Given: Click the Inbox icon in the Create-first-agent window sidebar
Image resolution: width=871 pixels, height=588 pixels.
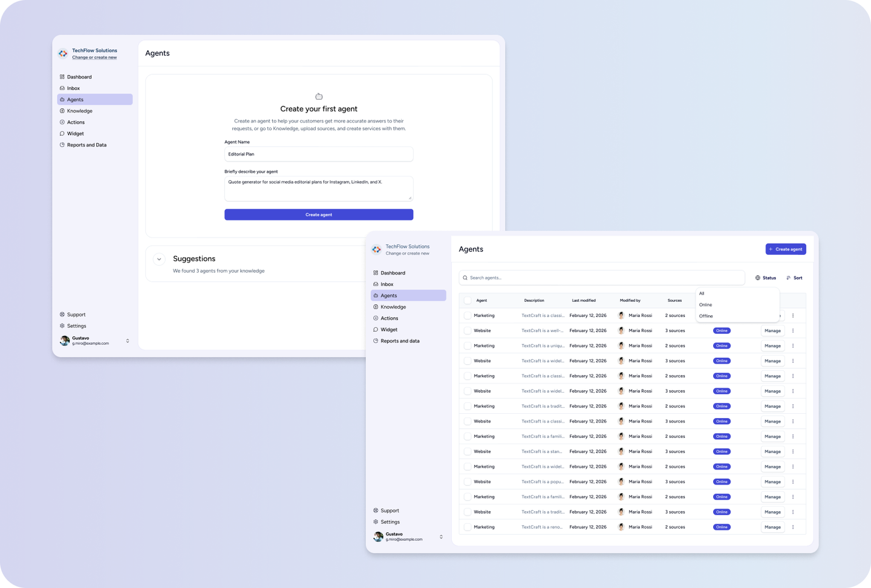Looking at the screenshot, I should (62, 88).
